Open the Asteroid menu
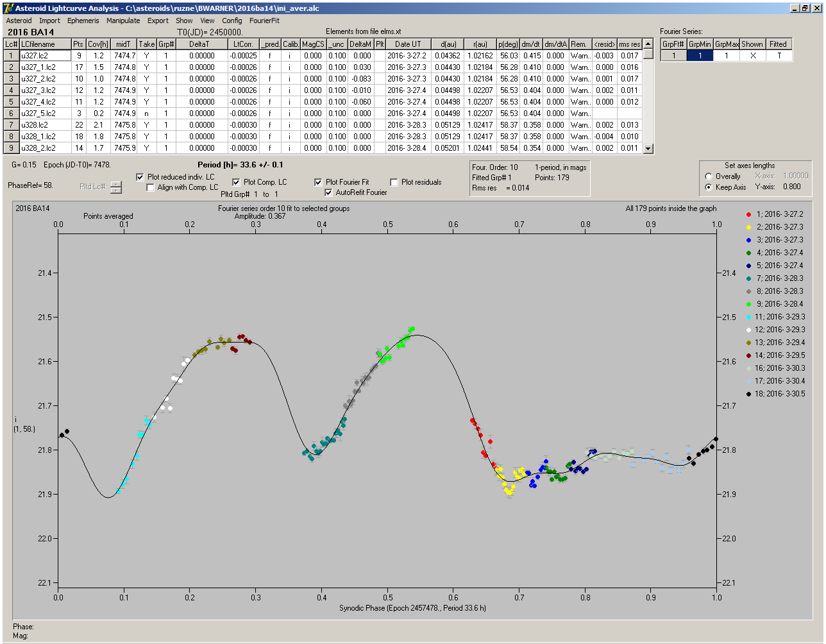Viewport: 826px width, 644px height. click(x=19, y=21)
